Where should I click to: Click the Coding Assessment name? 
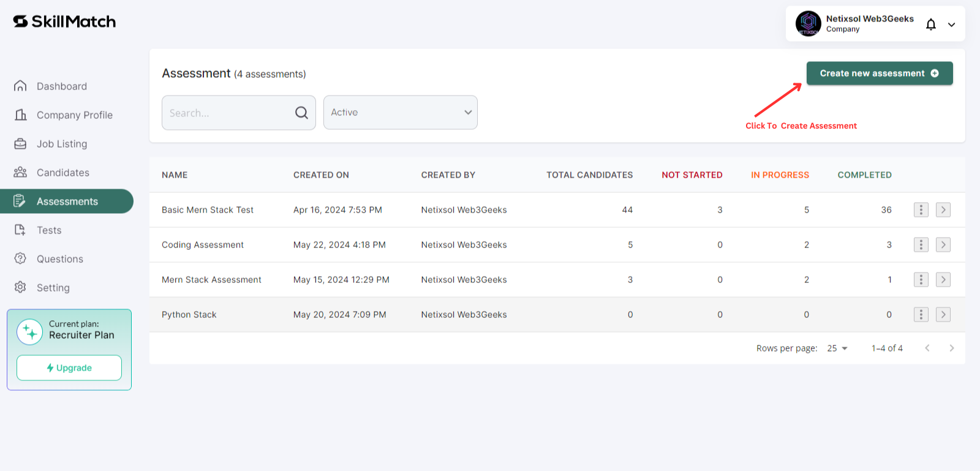pos(203,245)
